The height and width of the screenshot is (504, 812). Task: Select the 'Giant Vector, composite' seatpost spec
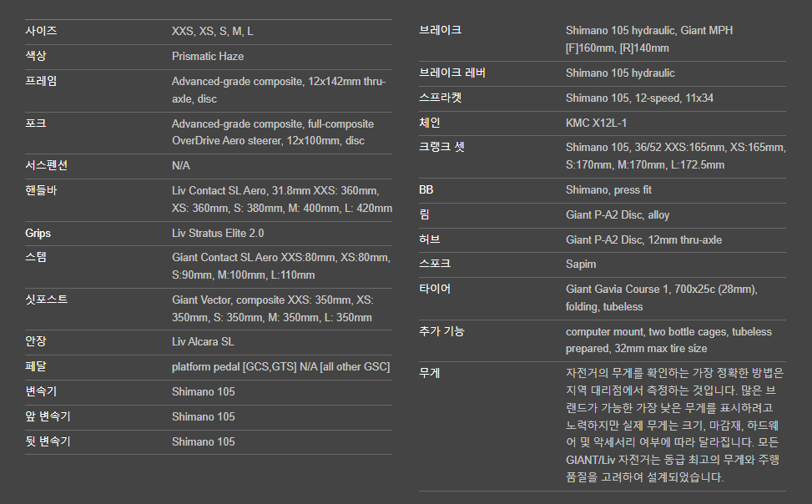pyautogui.click(x=272, y=309)
